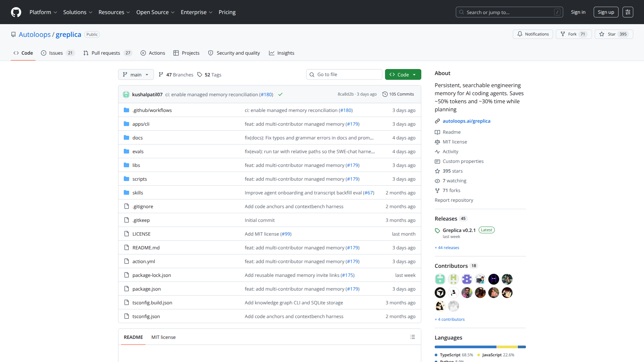Open the action.yml file
Image resolution: width=644 pixels, height=362 pixels.
[144, 261]
